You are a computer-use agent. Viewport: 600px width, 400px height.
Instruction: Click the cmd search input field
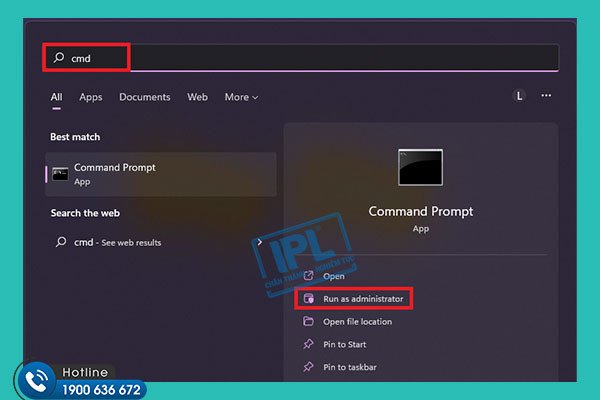[301, 58]
